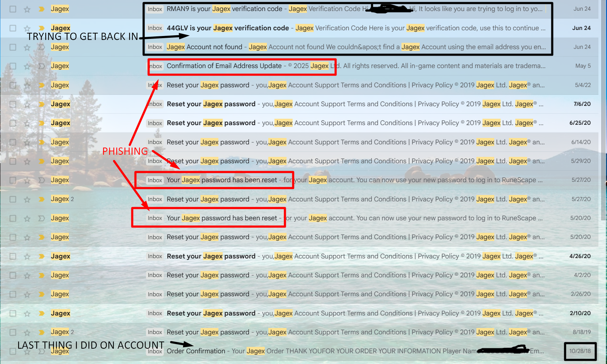Star the email dated 6/25/20
Viewport: 607px width, 364px height.
[27, 123]
